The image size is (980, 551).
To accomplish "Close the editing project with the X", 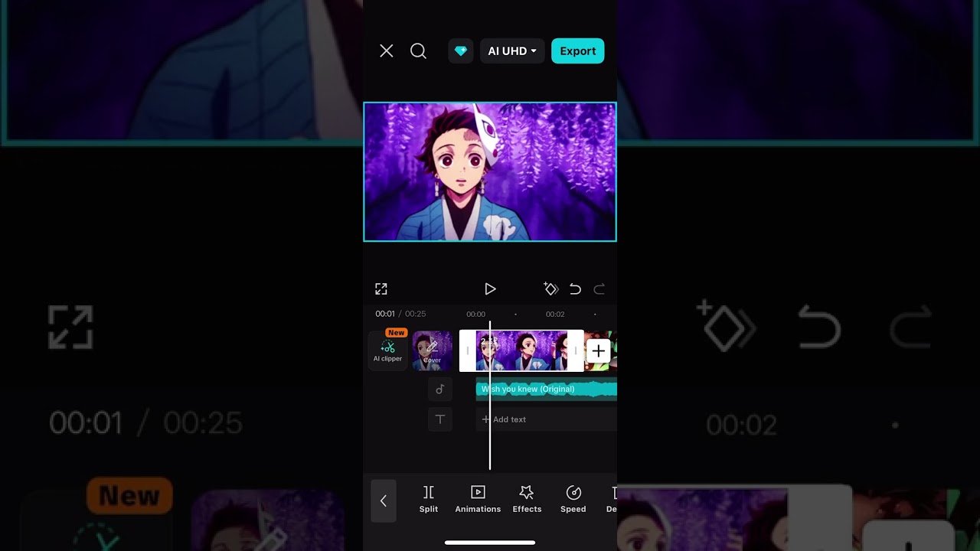I will point(387,51).
